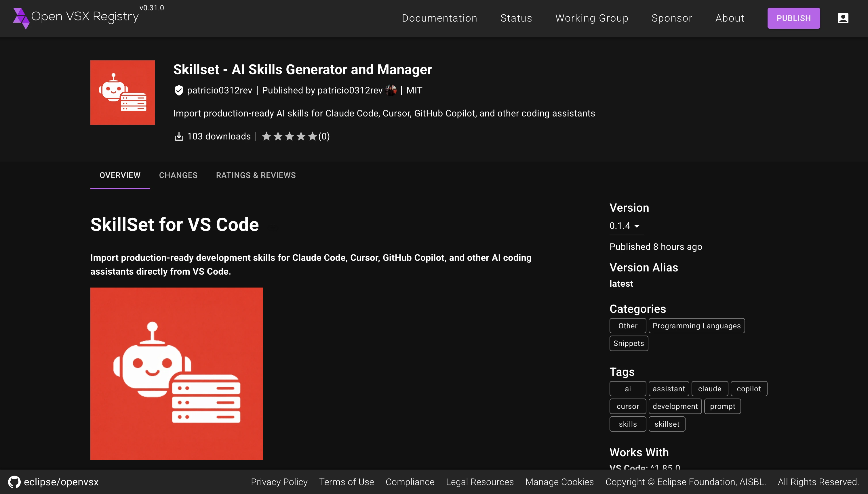Select the Other category chip

(x=628, y=326)
